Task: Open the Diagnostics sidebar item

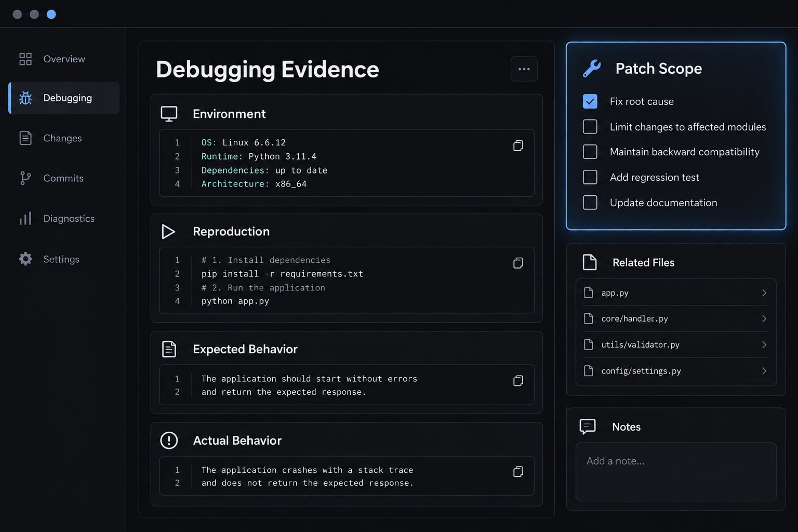Action: pos(64,218)
